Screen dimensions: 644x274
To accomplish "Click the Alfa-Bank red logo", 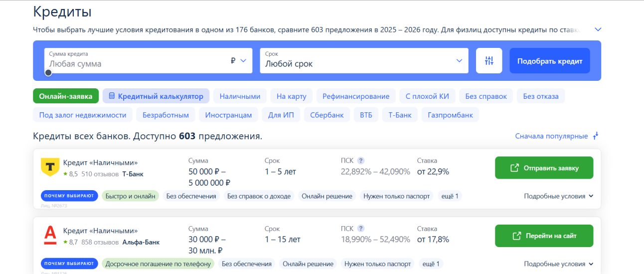I will pos(50,235).
